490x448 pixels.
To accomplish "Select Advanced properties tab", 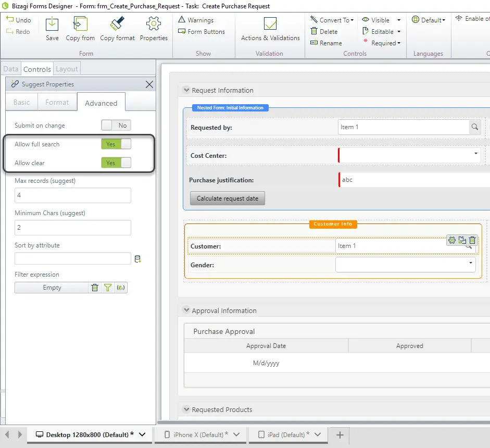I will pyautogui.click(x=101, y=103).
